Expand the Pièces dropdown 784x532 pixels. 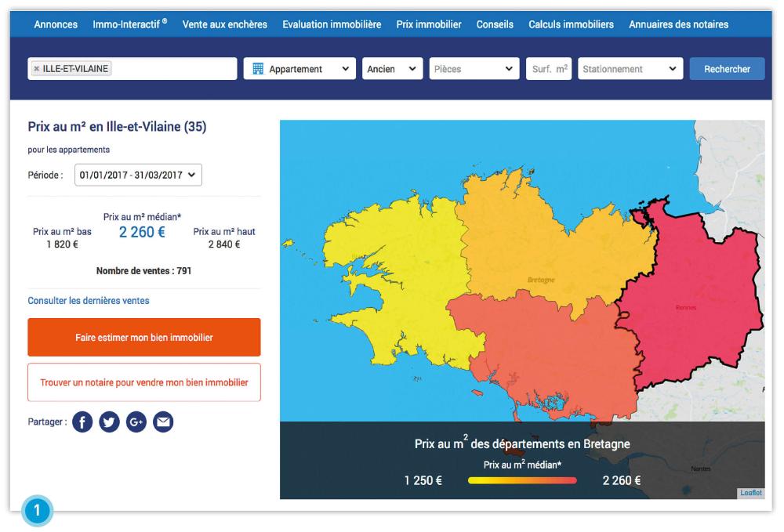(474, 69)
